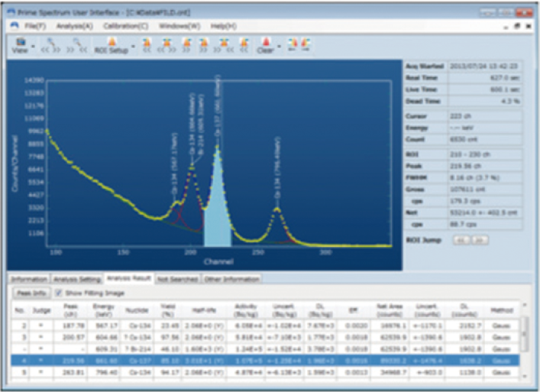Expand the Clear dropdown arrow

point(279,46)
